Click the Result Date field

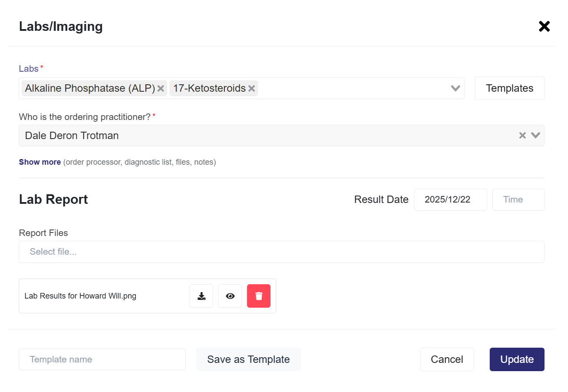[450, 199]
